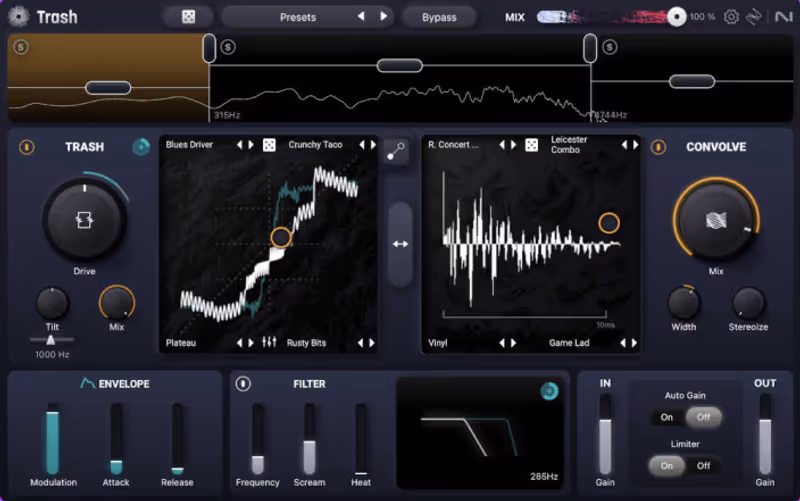Turn Auto Gain On
Image resolution: width=800 pixels, height=501 pixels.
click(x=667, y=417)
